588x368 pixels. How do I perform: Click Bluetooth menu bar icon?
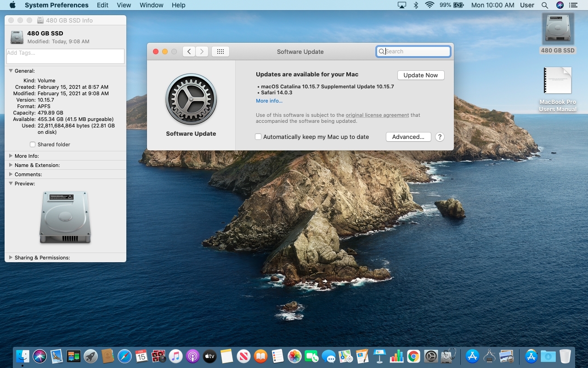click(416, 5)
